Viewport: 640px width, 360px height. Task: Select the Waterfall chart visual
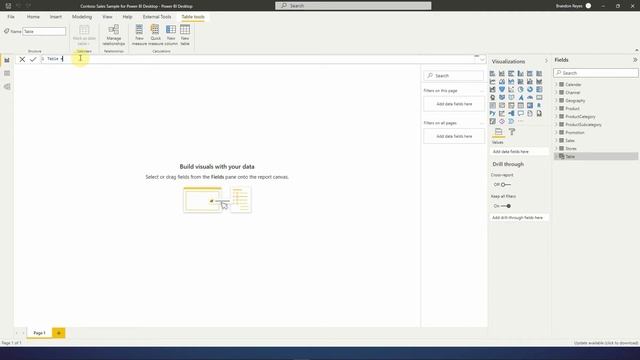pyautogui.click(x=493, y=89)
